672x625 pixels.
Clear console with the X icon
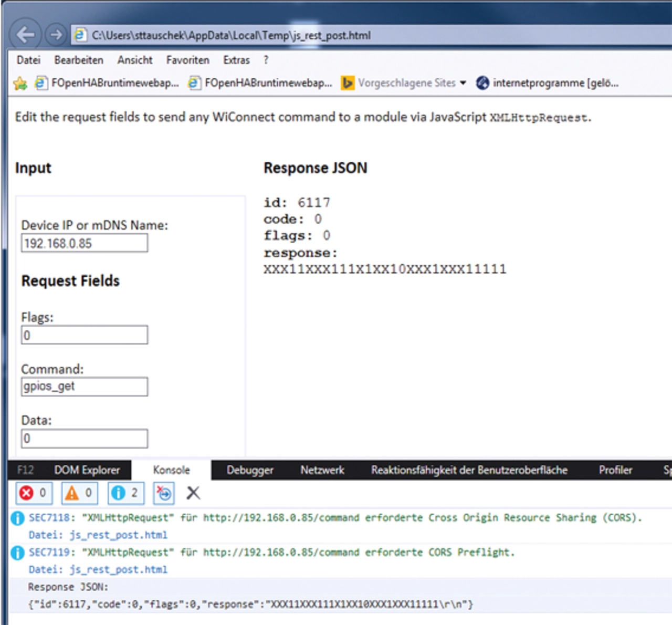[x=193, y=493]
